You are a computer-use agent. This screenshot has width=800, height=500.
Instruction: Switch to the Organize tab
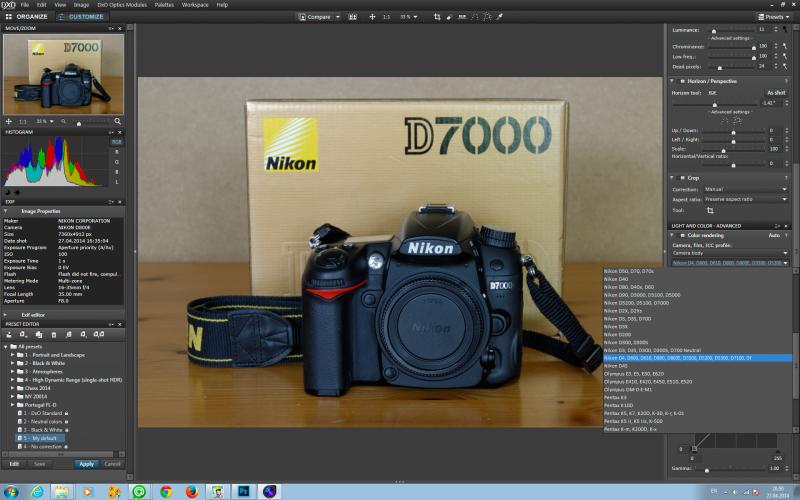point(27,17)
